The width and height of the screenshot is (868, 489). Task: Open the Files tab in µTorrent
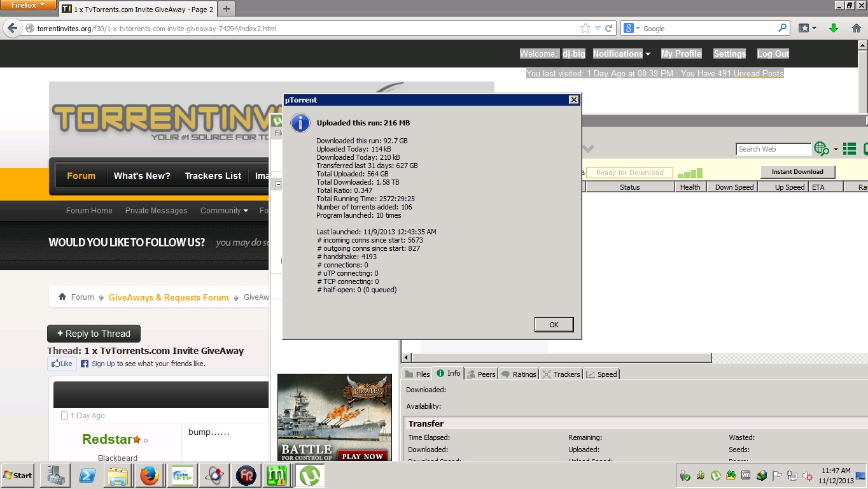417,374
